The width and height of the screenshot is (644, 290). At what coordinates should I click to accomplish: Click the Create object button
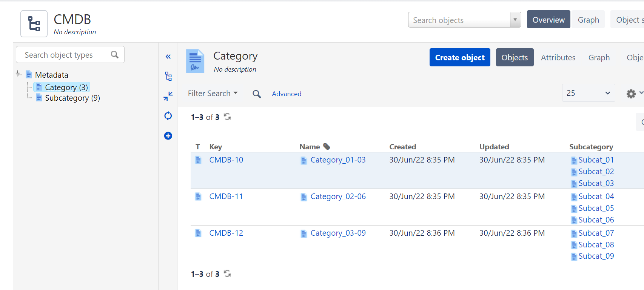point(460,57)
